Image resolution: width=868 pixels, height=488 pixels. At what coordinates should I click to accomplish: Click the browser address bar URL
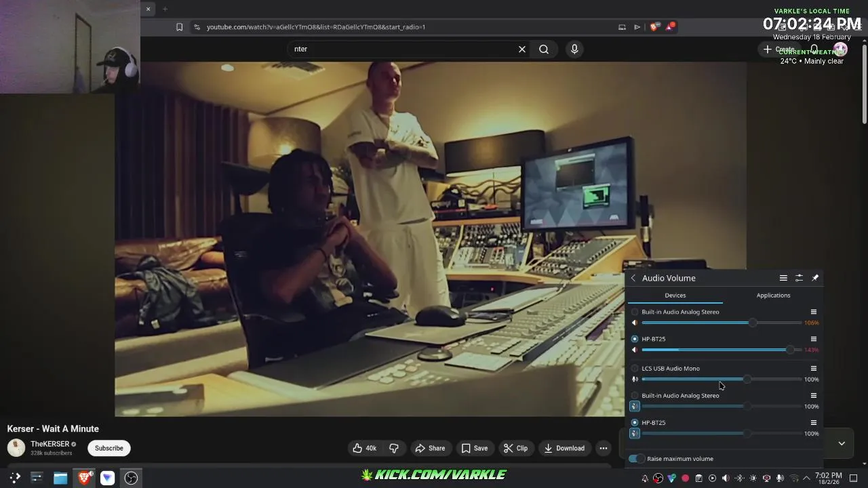(316, 27)
